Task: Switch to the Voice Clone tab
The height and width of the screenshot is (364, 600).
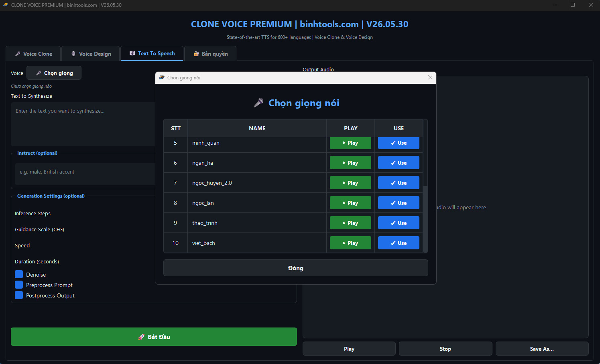Action: coord(33,54)
